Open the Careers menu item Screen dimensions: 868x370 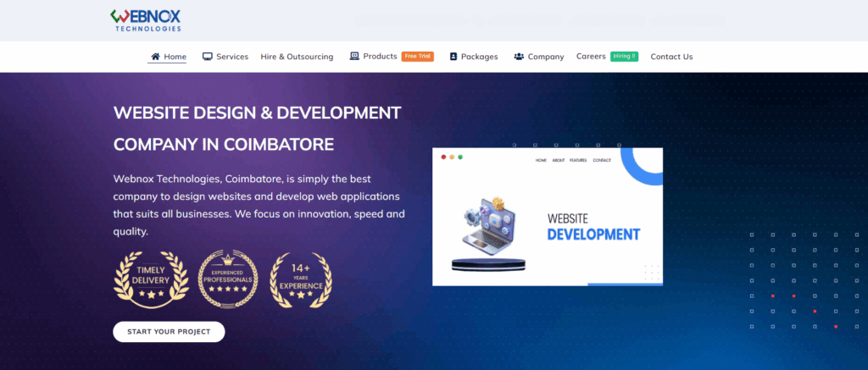[591, 57]
